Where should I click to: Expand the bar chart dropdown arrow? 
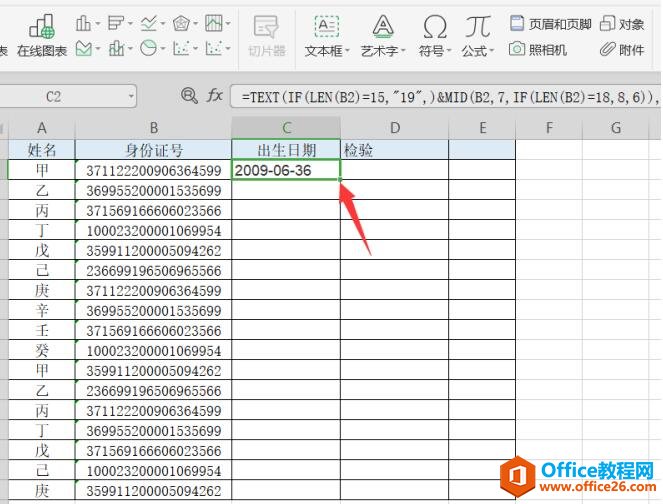click(130, 24)
